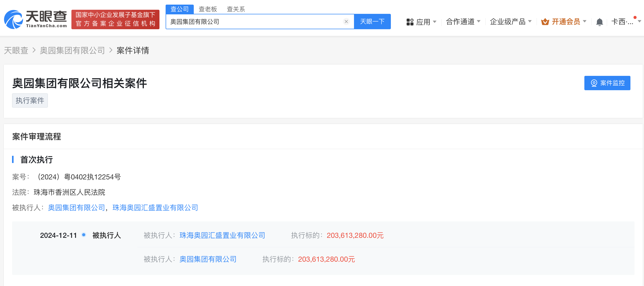Click into the company search input field
This screenshot has height=286, width=644.
coord(256,22)
